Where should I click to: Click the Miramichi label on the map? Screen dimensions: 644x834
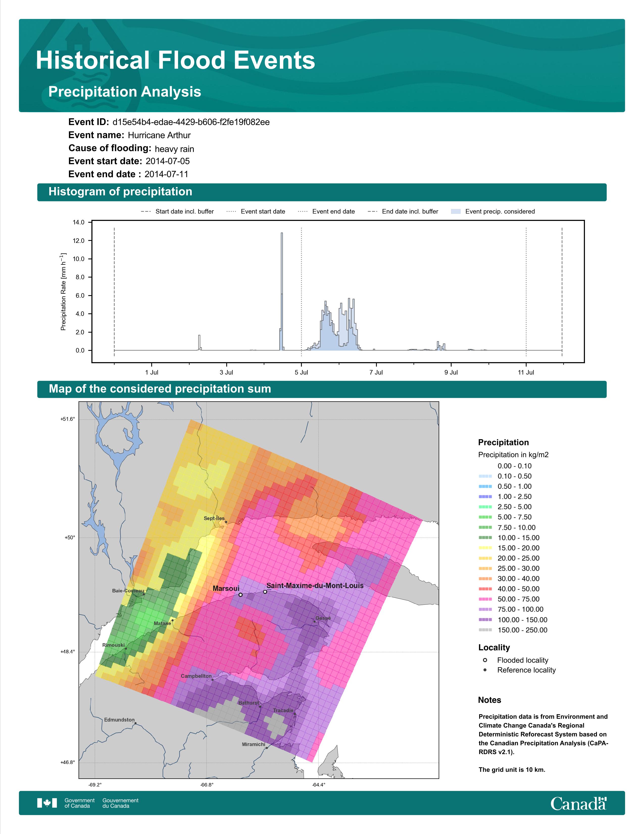click(253, 744)
